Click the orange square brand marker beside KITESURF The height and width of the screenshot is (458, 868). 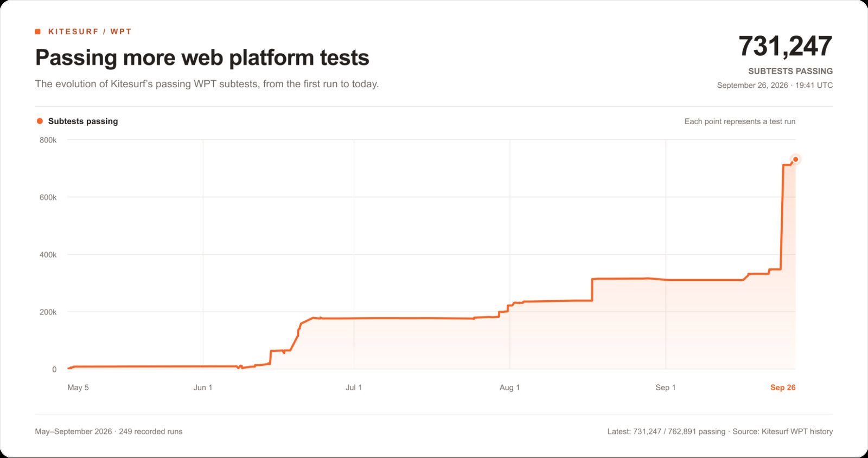(x=38, y=31)
